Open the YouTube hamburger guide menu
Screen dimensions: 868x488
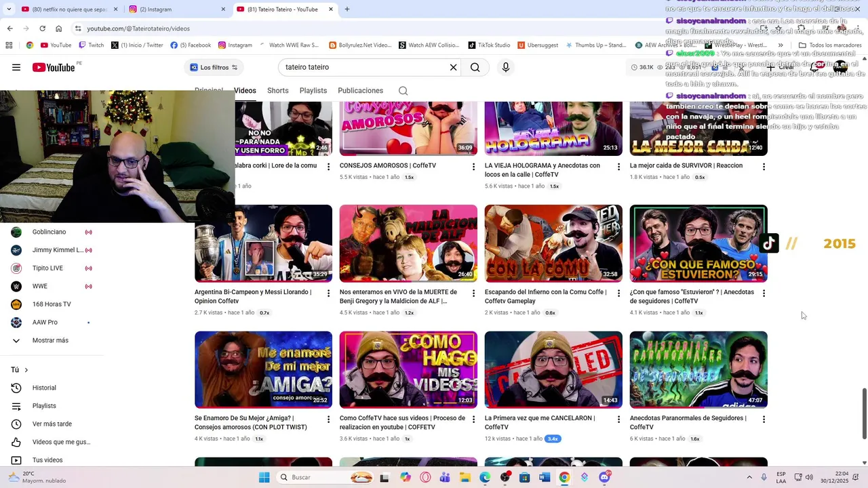(x=16, y=67)
